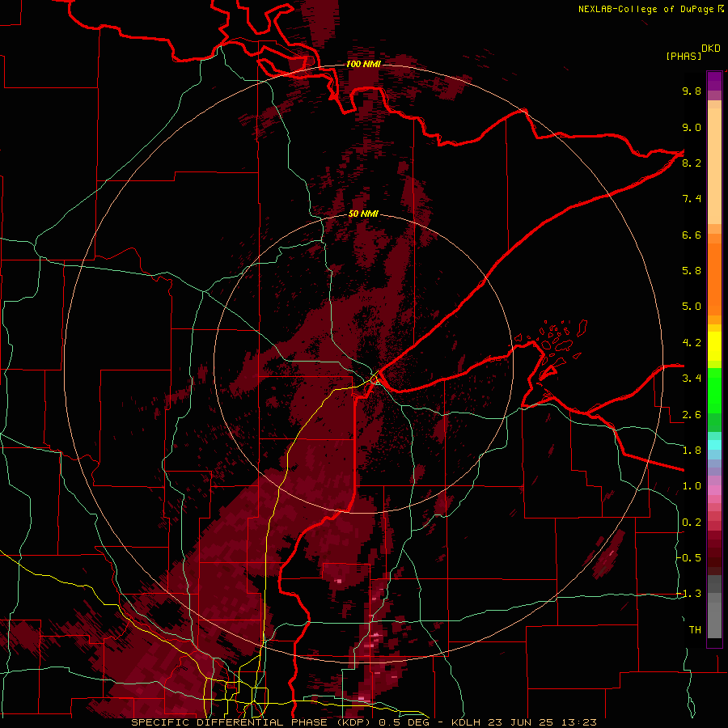Select the 3.4 value on color scale
This screenshot has width=728, height=728.
pyautogui.click(x=692, y=379)
